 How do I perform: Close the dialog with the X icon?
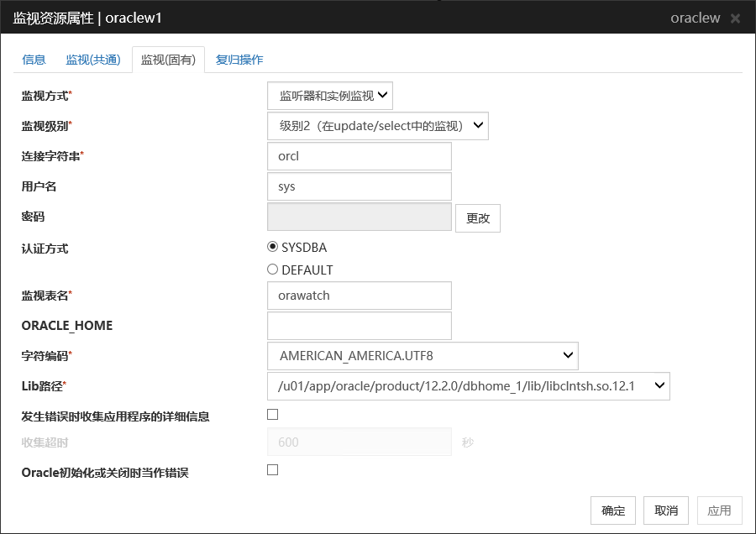735,18
